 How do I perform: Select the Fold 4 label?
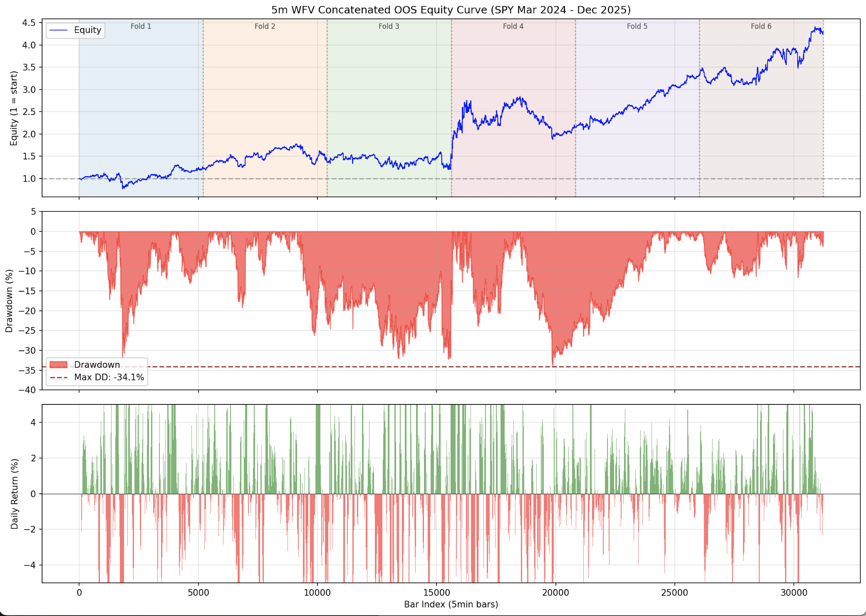coord(513,26)
